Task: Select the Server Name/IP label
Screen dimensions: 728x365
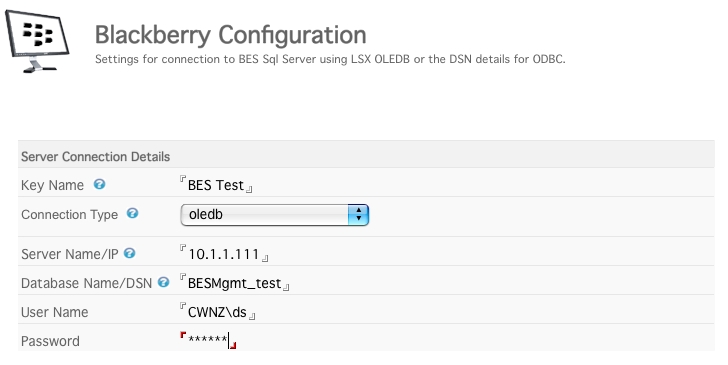Action: point(70,254)
